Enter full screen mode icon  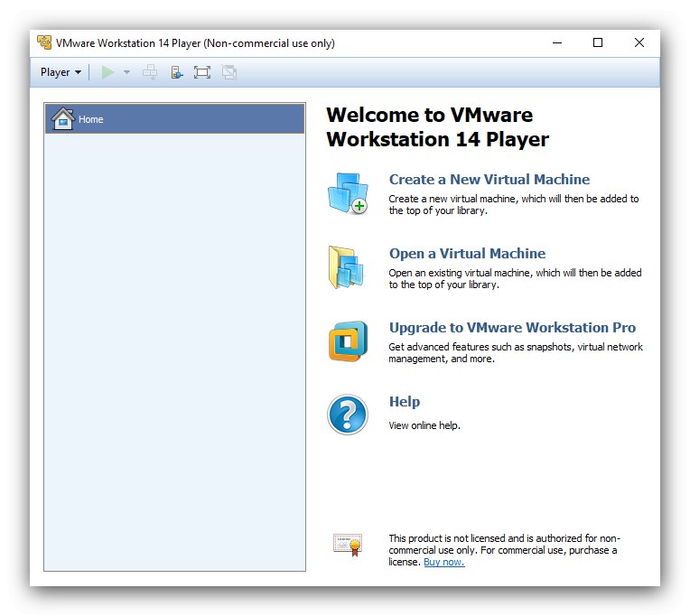coord(202,72)
